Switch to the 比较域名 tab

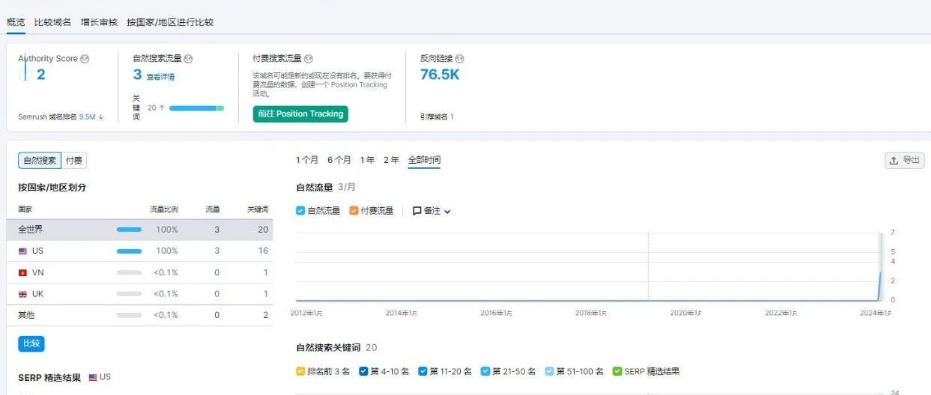tap(52, 23)
